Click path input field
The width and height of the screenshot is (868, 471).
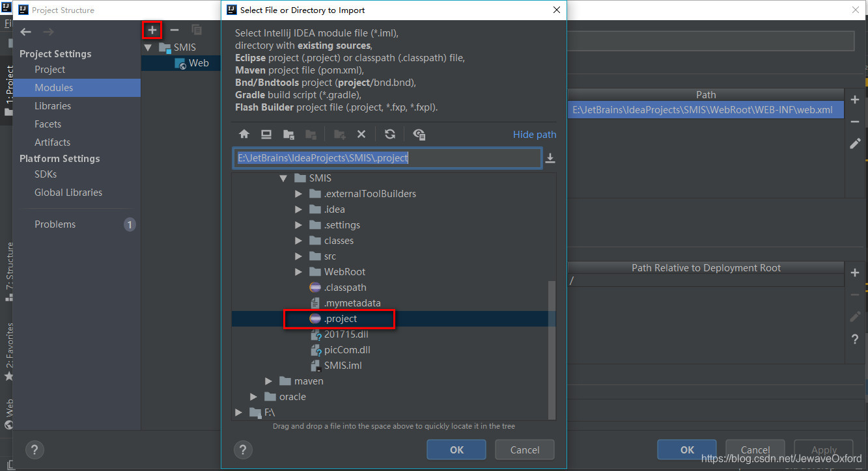tap(387, 158)
